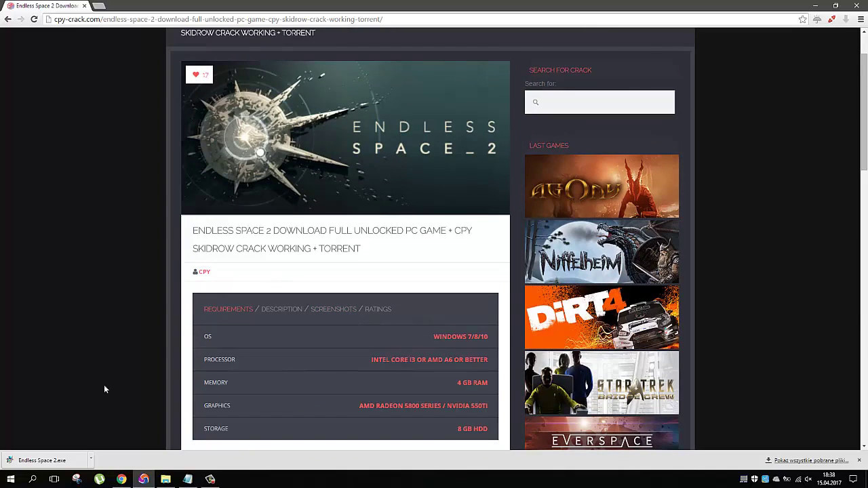Open the OneDrive cloud tray icon

pyautogui.click(x=776, y=479)
